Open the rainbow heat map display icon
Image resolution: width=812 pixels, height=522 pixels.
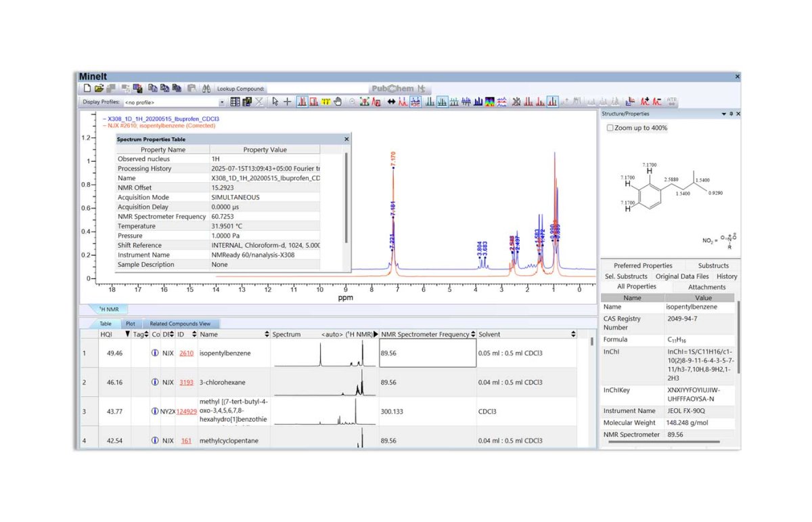point(490,102)
